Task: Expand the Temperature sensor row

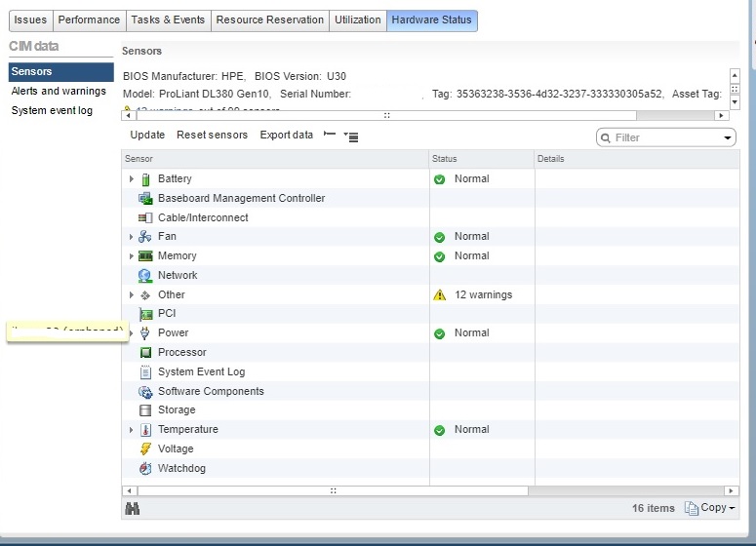Action: tap(131, 430)
